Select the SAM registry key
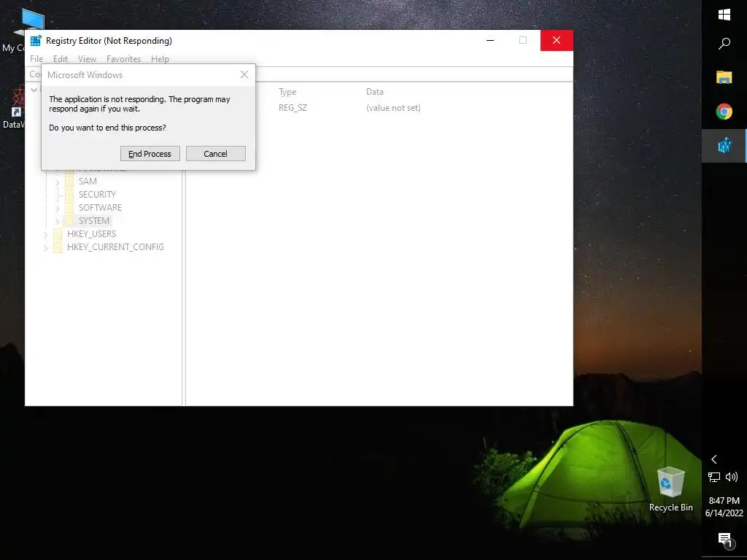The image size is (747, 560). point(88,182)
